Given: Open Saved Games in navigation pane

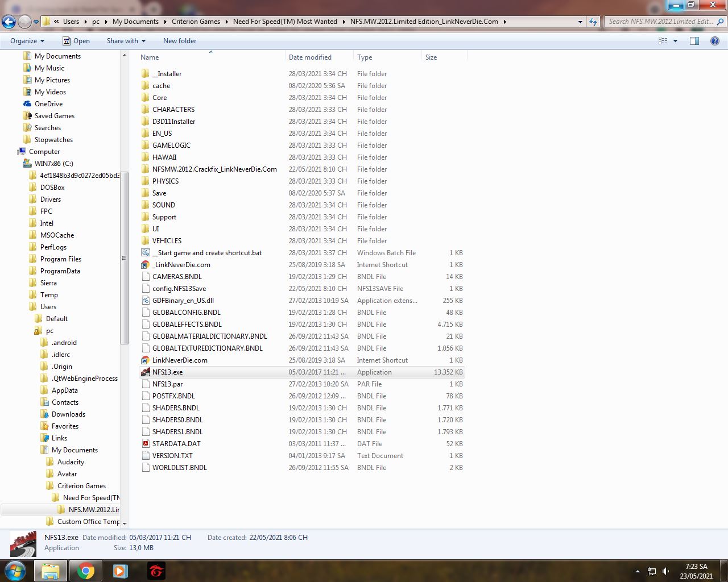Looking at the screenshot, I should [x=54, y=116].
